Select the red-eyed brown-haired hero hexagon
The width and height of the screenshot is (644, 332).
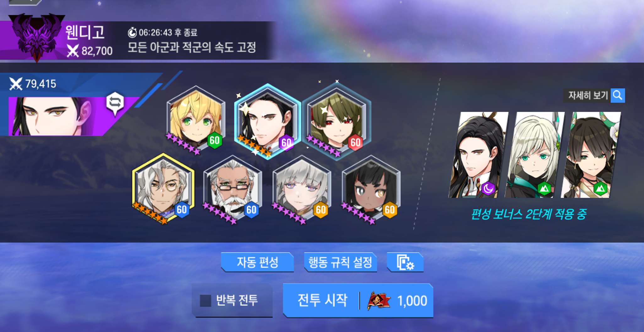337,121
